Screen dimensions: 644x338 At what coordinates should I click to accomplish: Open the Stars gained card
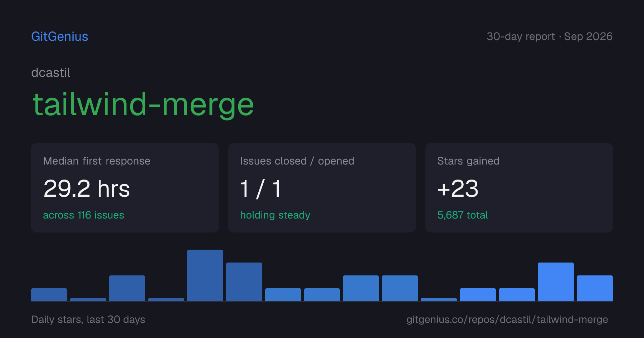[519, 188]
